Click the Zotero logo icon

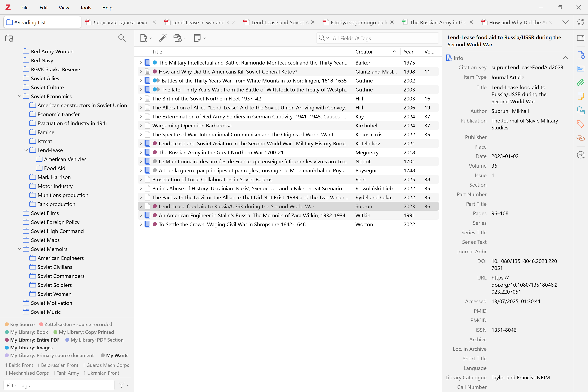[8, 8]
